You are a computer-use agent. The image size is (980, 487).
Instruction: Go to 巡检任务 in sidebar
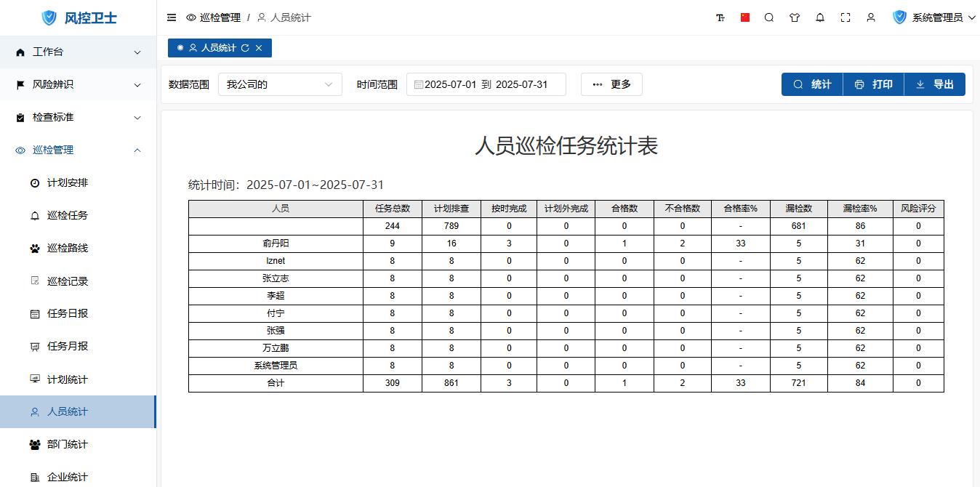[68, 216]
